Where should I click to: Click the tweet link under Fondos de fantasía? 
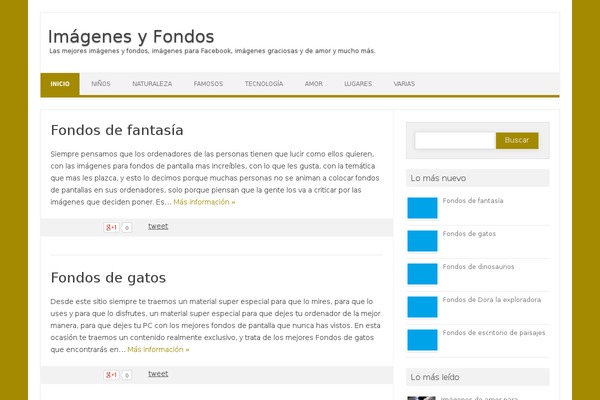coord(158,226)
